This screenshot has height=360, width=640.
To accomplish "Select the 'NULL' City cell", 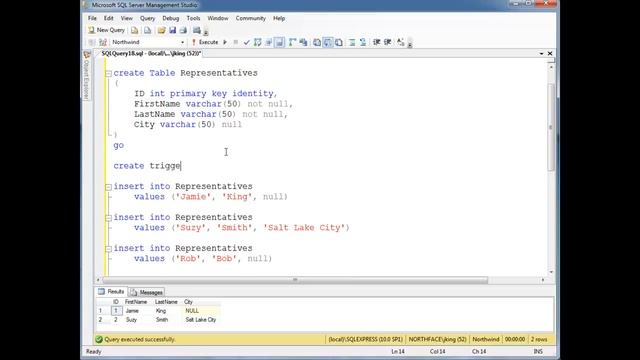I will click(202, 311).
